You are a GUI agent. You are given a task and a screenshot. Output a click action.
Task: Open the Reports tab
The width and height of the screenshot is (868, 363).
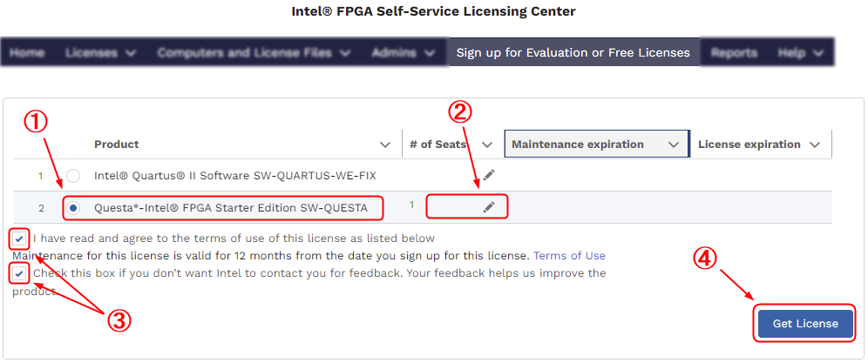733,52
